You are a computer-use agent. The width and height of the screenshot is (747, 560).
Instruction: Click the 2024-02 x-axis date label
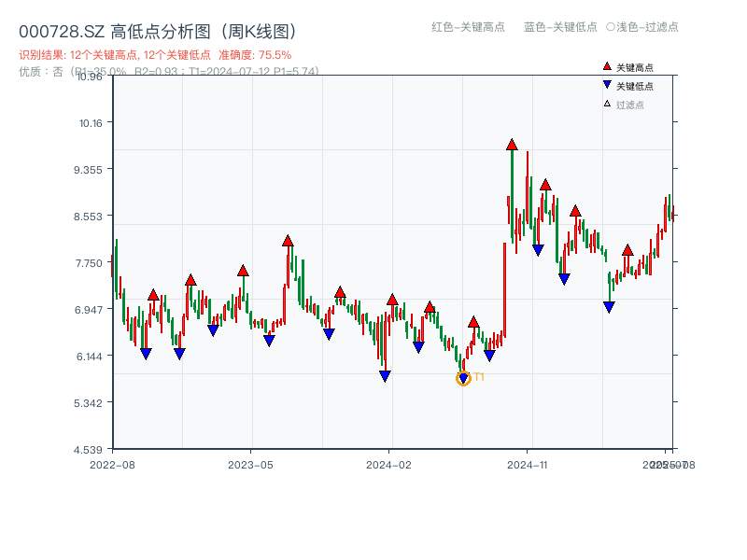tap(388, 465)
